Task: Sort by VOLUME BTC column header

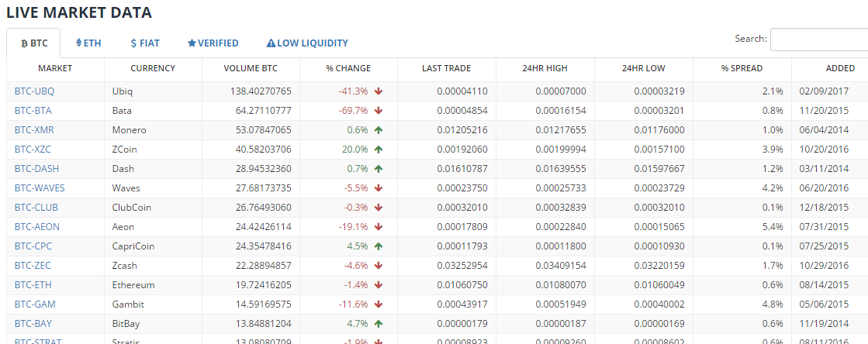Action: (x=251, y=69)
